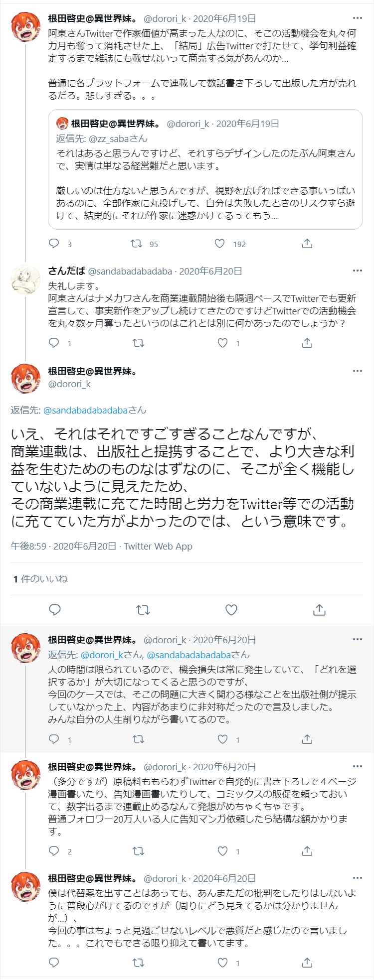Open more menu on the main focused tweet
Screen dimensions: 374x980
[357, 371]
